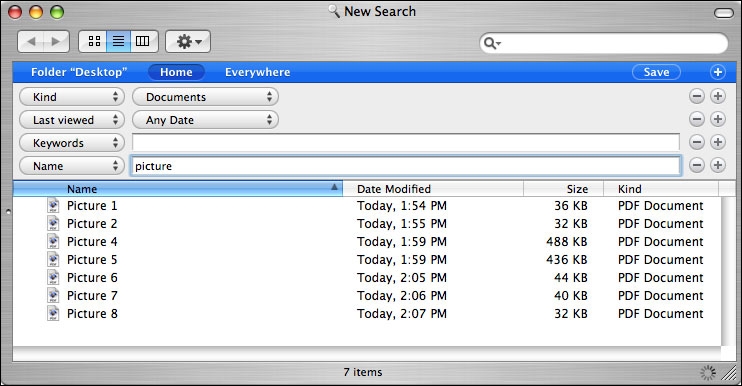
Task: Select the file name "Picture 7"
Action: point(92,296)
